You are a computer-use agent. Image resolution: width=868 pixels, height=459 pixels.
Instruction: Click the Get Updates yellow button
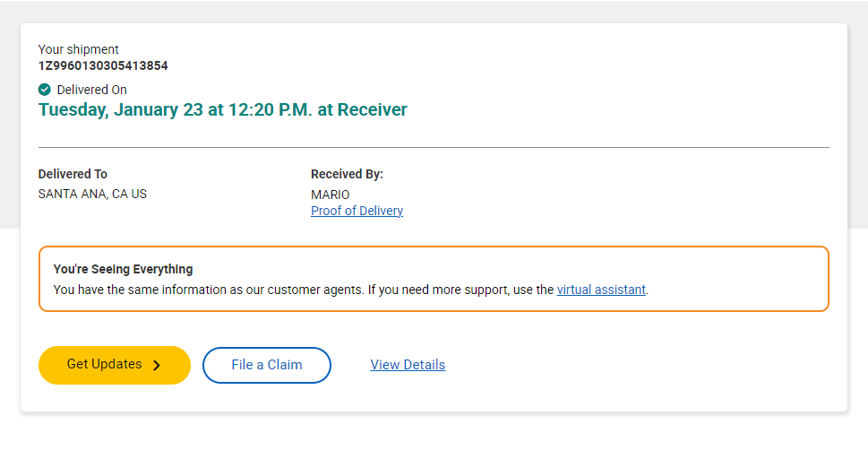coord(115,365)
